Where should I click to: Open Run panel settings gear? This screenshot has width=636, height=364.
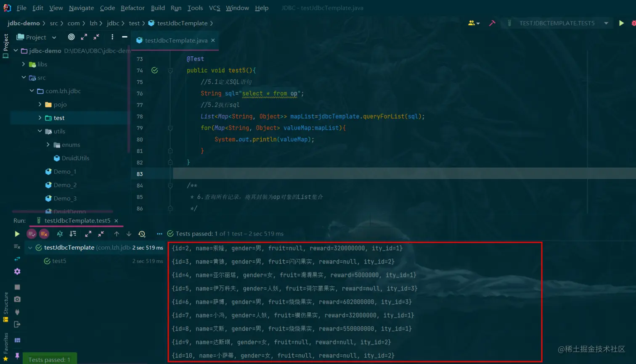pos(17,272)
